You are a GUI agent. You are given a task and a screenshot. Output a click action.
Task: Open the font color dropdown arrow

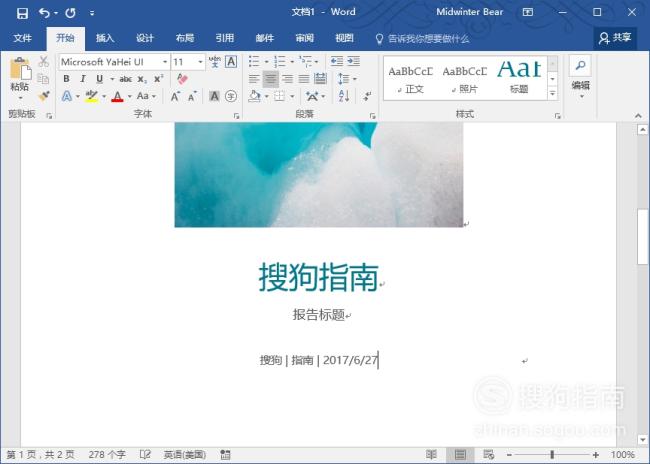tap(129, 97)
